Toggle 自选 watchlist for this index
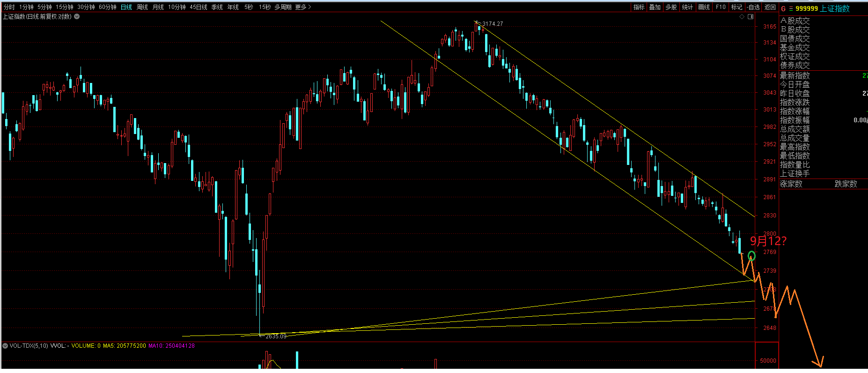Viewport: 868px width, 373px height. 753,7
